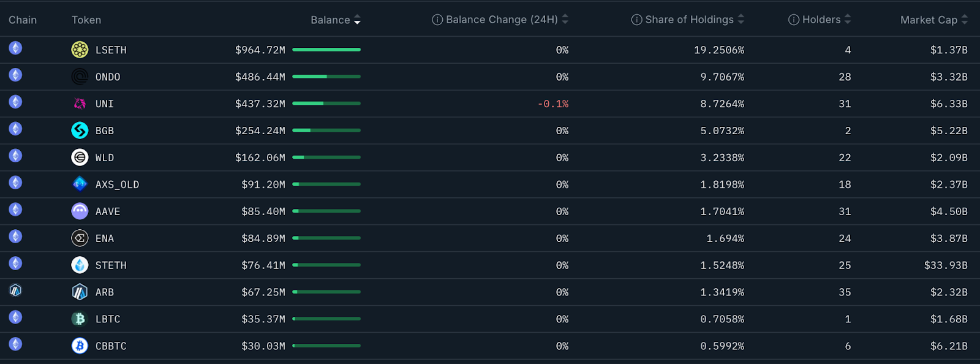Viewport: 980px width, 364px height.
Task: Click the BGB token icon
Action: tap(80, 131)
